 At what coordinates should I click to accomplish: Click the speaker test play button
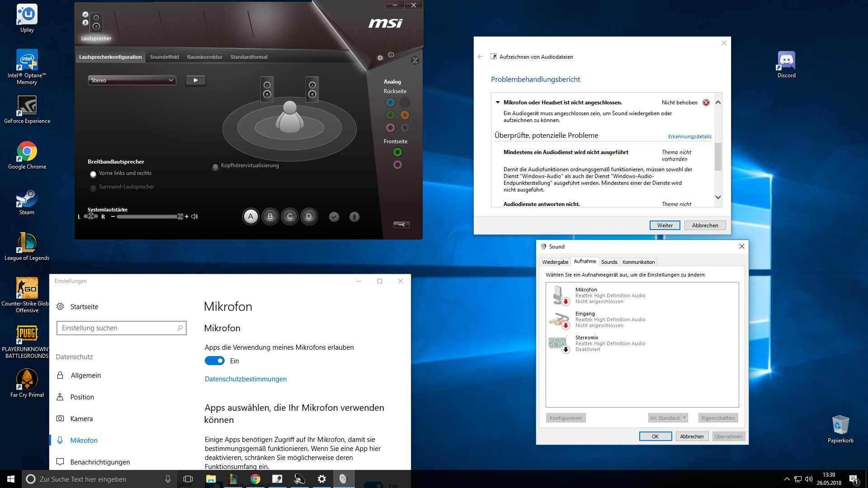click(196, 80)
